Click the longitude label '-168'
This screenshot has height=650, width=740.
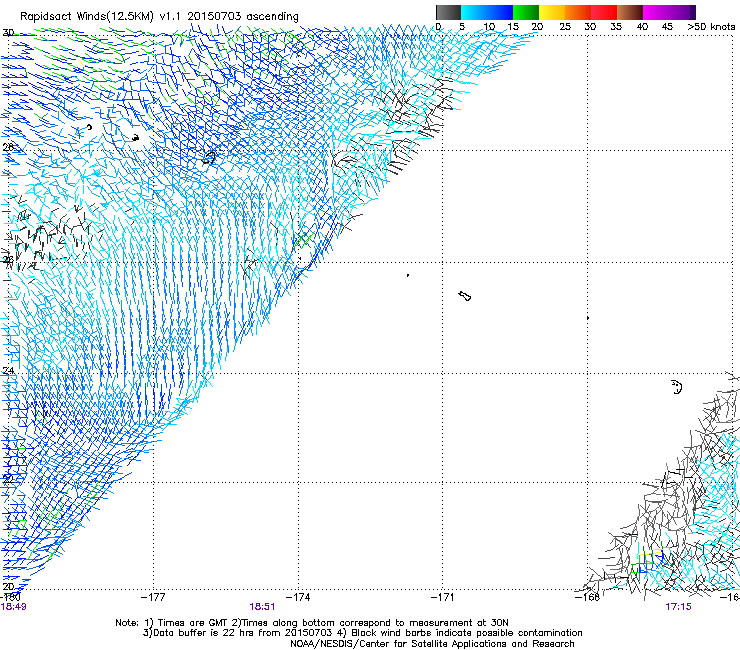tap(588, 597)
